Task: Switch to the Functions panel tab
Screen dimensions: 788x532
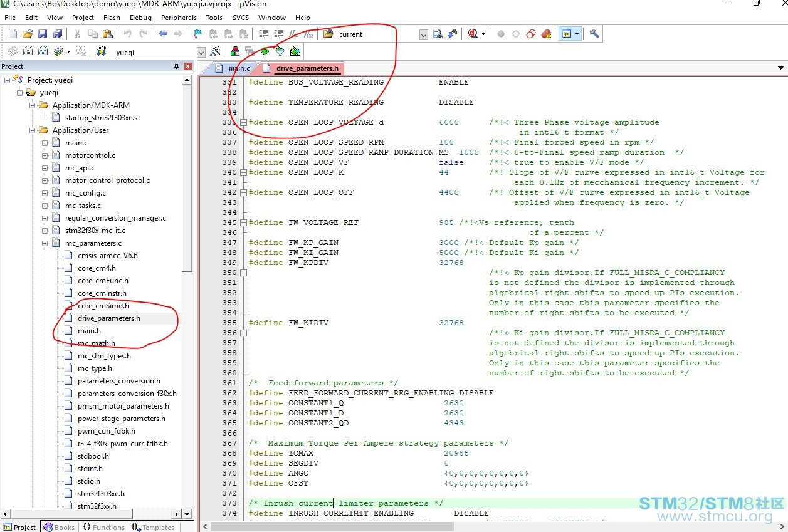Action: tap(103, 527)
